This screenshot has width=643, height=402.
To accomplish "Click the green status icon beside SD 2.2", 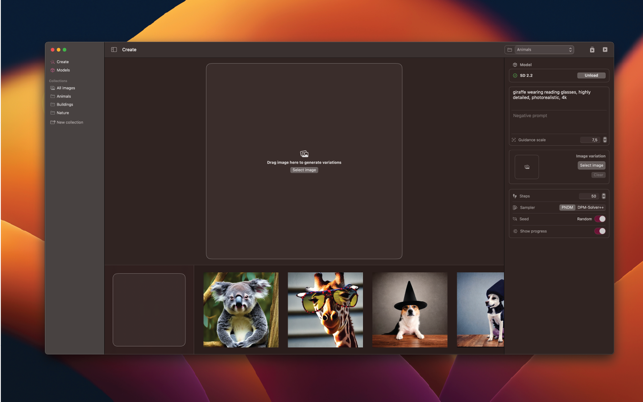I will point(515,75).
